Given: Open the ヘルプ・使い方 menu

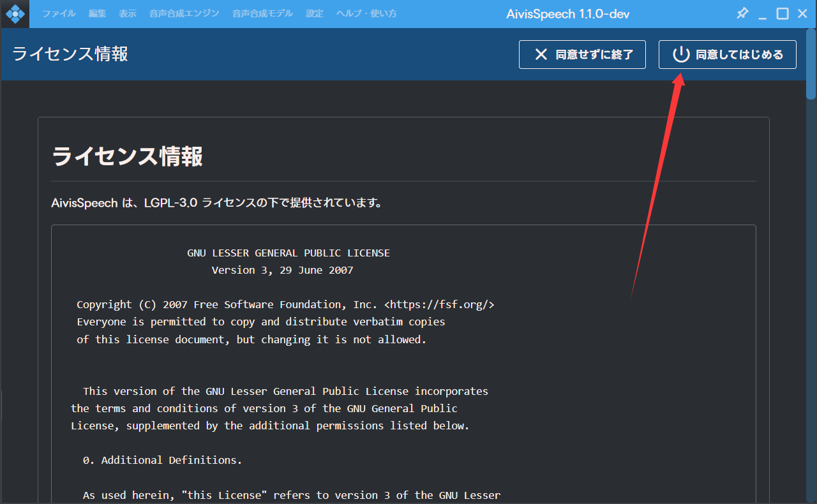Looking at the screenshot, I should tap(366, 13).
